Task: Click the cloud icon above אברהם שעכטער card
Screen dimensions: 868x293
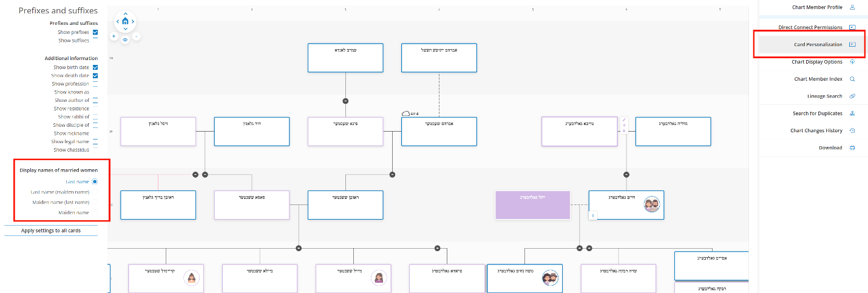Action: click(x=405, y=113)
